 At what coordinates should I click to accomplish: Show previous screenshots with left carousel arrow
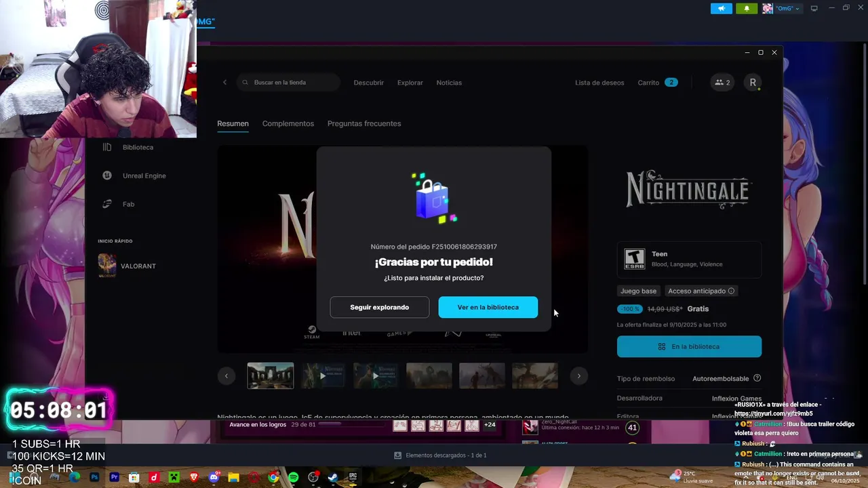pos(226,375)
